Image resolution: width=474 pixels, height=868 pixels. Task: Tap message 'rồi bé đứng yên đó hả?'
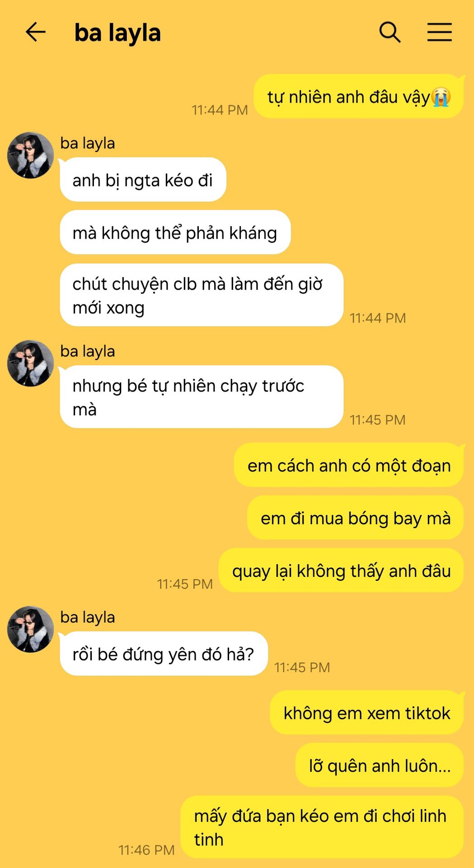pos(164,653)
